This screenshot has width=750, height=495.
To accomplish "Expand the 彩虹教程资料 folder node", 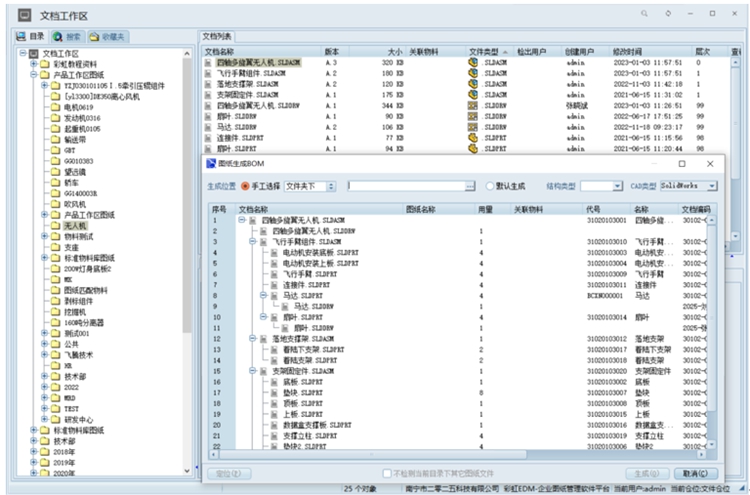I will [34, 63].
